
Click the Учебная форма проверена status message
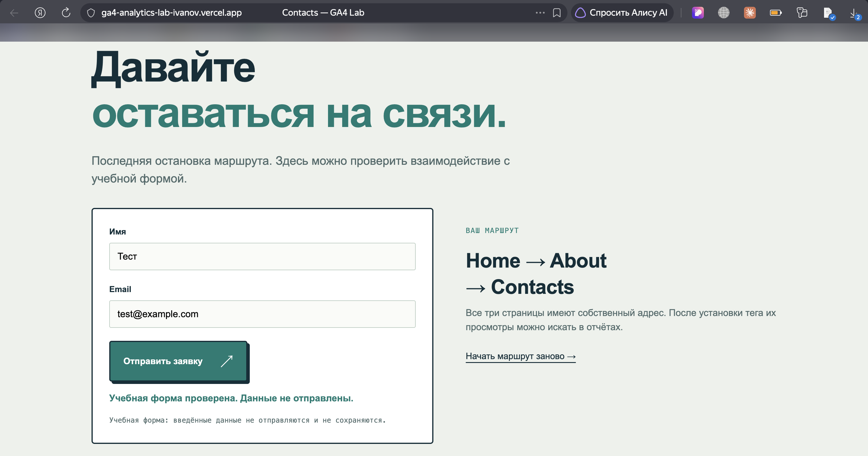coord(231,398)
